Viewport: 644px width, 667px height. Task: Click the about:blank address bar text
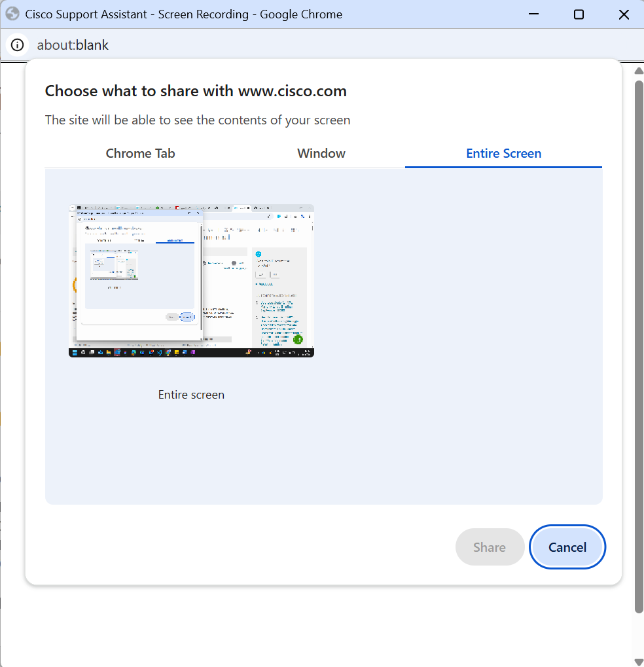point(73,45)
